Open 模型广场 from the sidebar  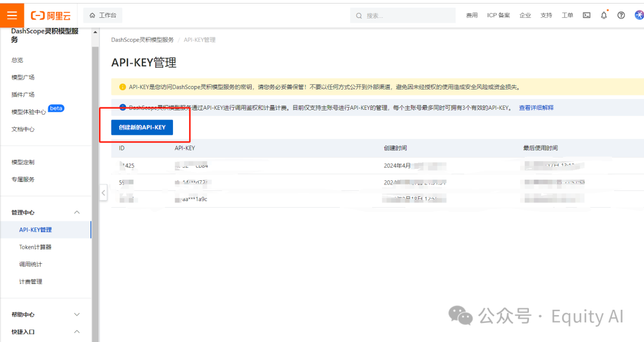23,78
